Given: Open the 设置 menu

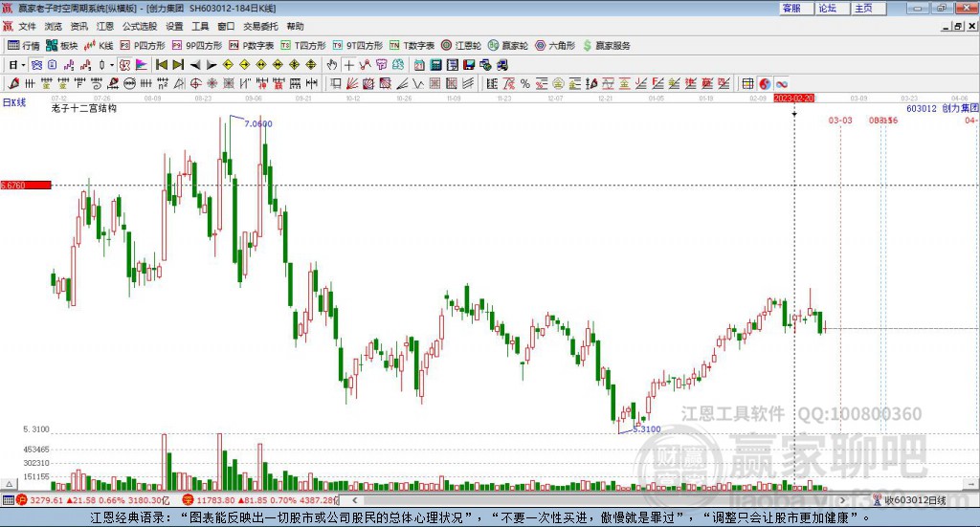Looking at the screenshot, I should (x=174, y=26).
